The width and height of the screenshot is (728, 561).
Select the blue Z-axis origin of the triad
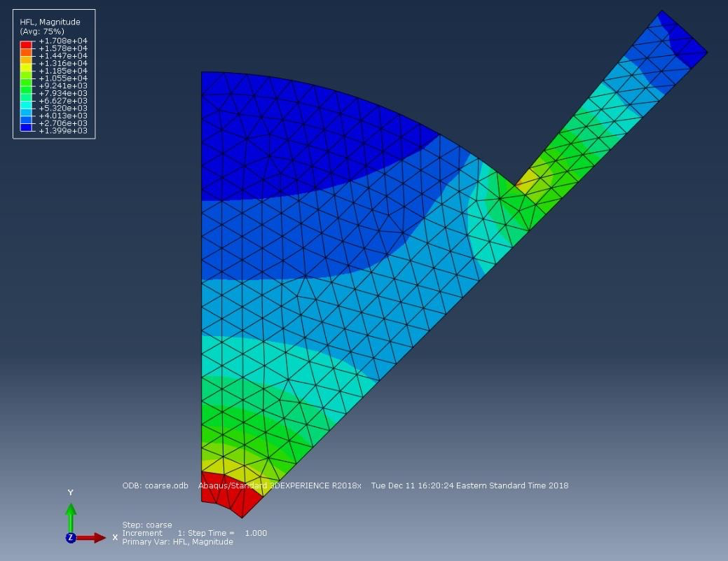71,539
